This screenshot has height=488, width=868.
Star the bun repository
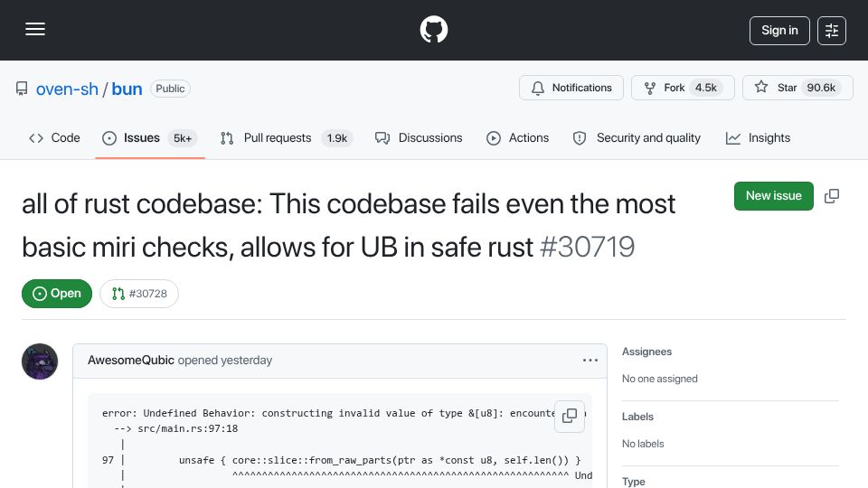[x=797, y=88]
